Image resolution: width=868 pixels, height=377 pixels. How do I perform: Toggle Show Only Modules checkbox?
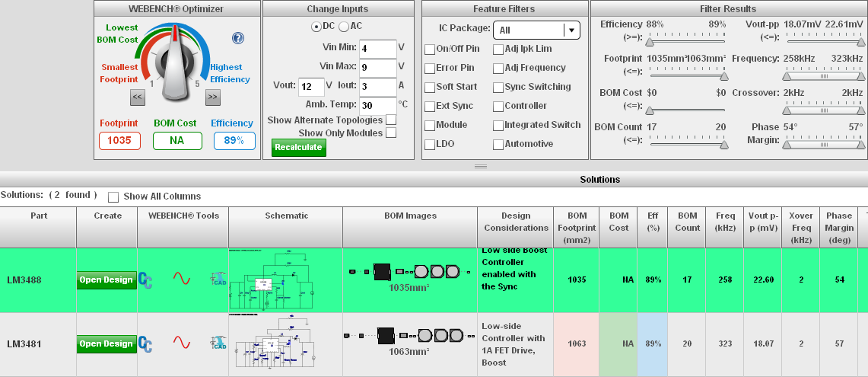(x=391, y=133)
